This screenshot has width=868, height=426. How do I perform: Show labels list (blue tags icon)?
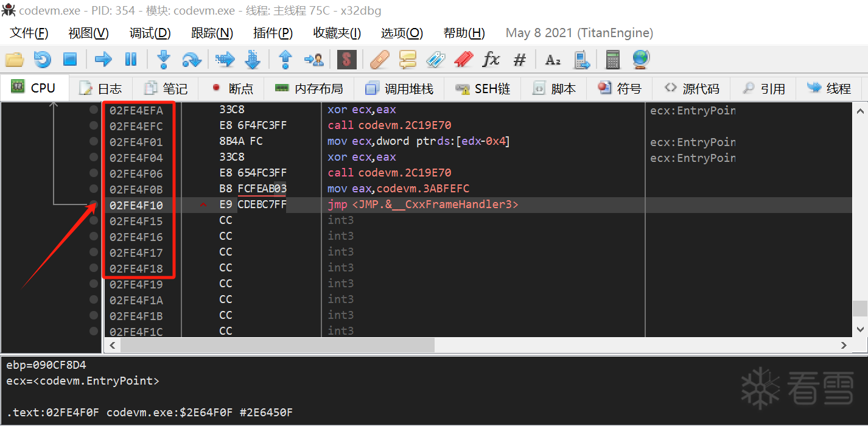pos(435,59)
